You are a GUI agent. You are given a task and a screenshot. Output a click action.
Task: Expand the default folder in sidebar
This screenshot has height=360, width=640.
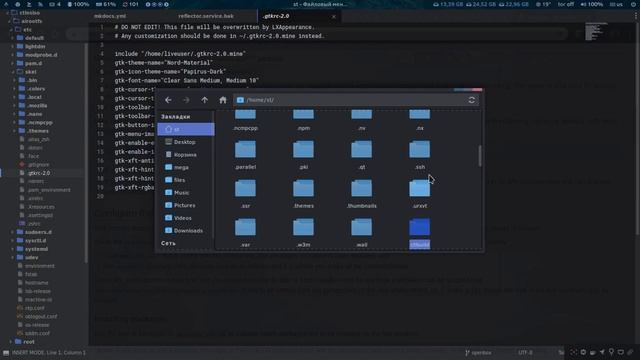point(13,38)
